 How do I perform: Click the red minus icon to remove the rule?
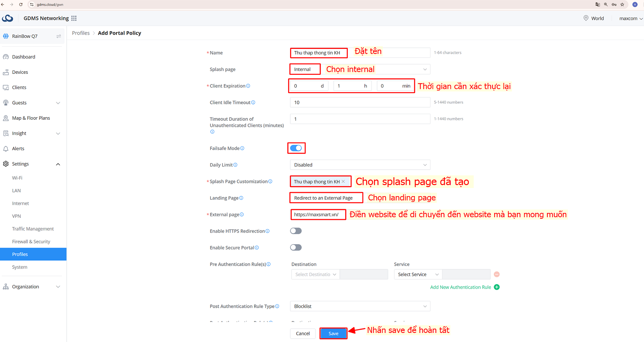tap(497, 274)
